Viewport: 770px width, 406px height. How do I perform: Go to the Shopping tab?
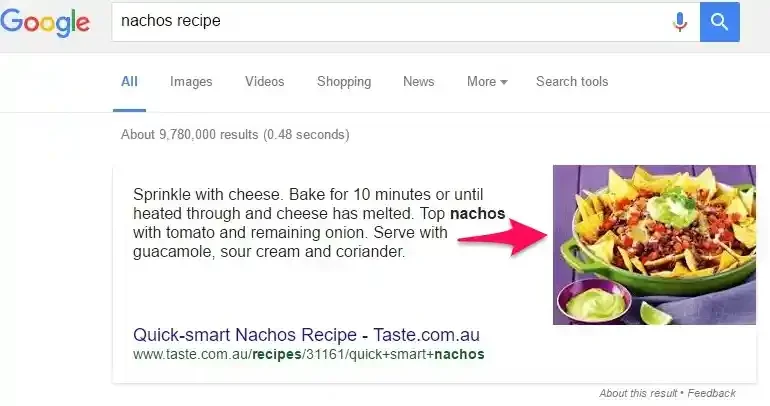344,81
